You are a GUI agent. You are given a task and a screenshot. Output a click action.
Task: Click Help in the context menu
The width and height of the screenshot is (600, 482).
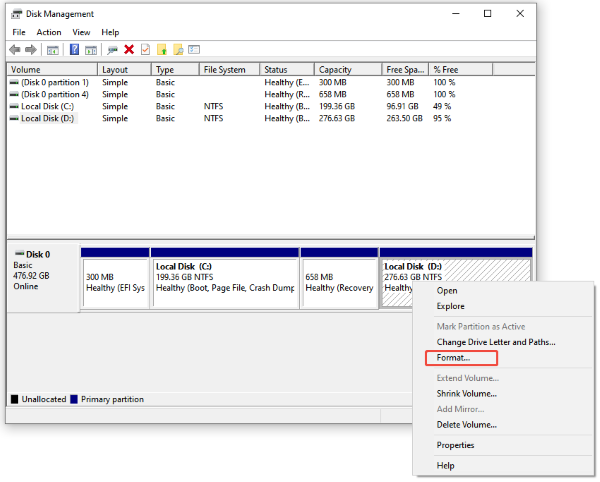[445, 466]
